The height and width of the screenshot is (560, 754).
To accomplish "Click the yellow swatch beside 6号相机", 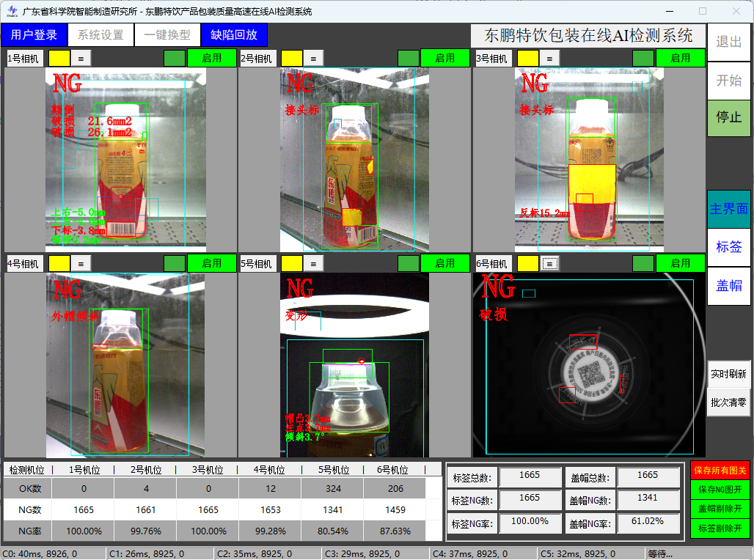I will click(527, 264).
